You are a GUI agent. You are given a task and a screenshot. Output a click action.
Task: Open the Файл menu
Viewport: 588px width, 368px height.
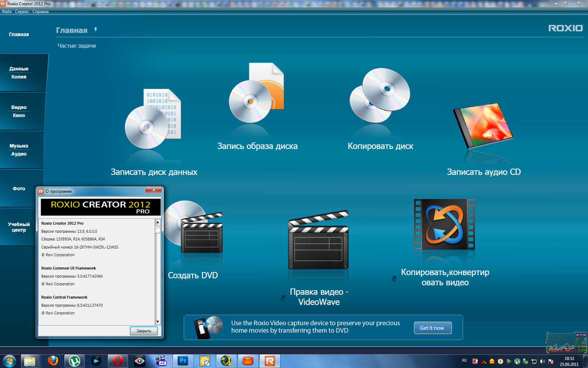pyautogui.click(x=7, y=12)
